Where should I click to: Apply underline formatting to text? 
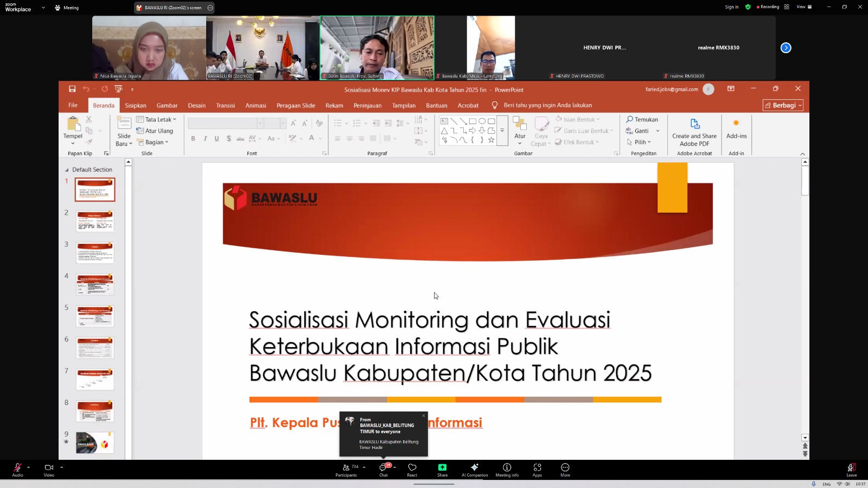pyautogui.click(x=216, y=139)
